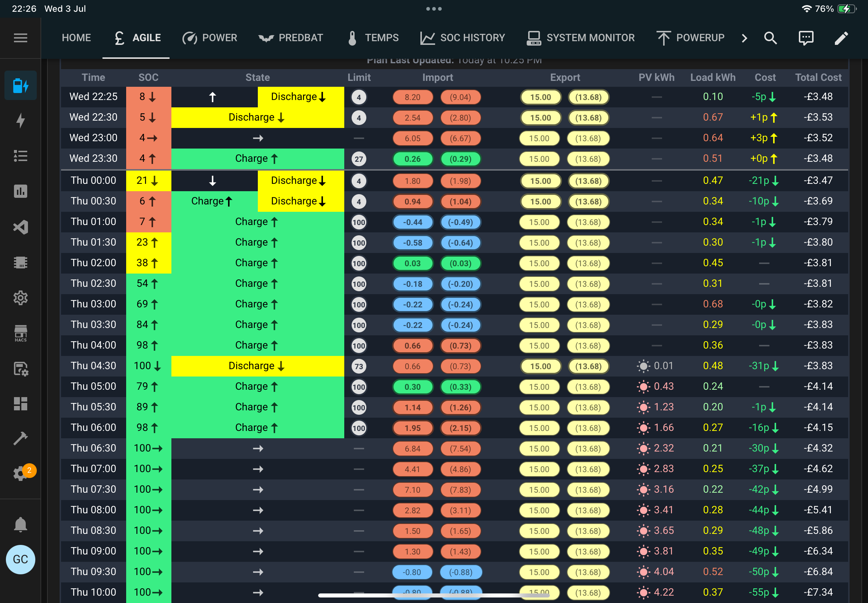868x603 pixels.
Task: Open the HACS store sidebar icon
Action: (x=20, y=333)
